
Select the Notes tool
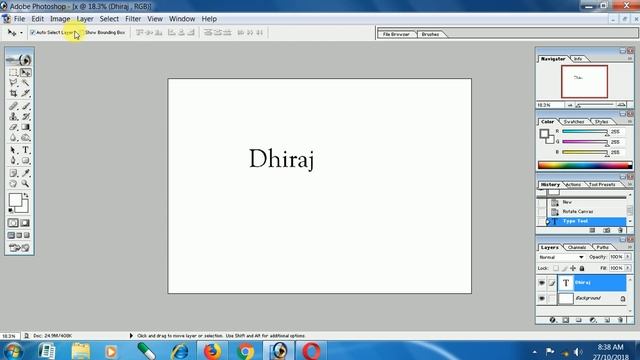click(x=13, y=173)
